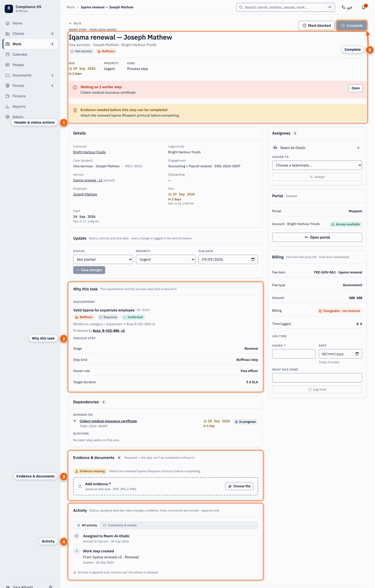Switch to the All activity tab
The width and height of the screenshot is (375, 588).
(87, 525)
